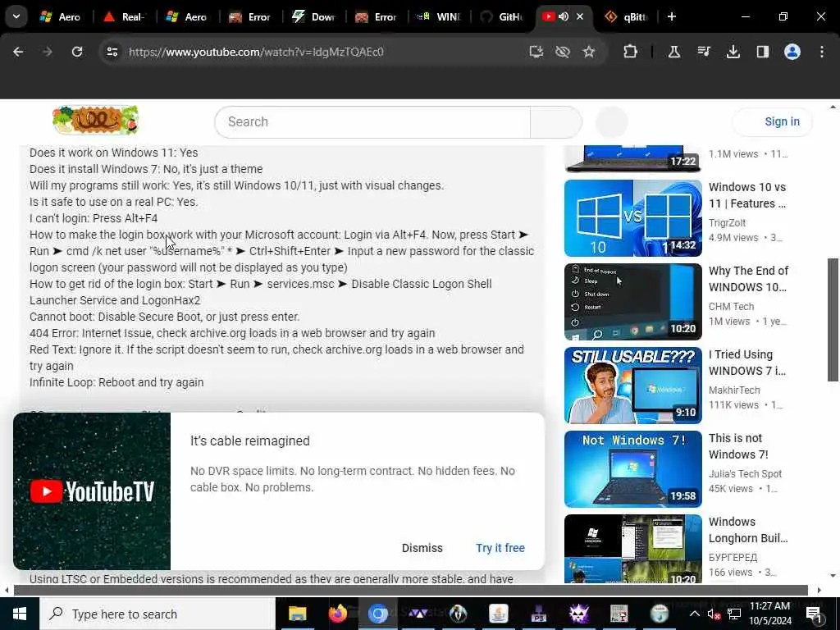Open Windows Longhorn Build video thumbnail
The width and height of the screenshot is (840, 630).
pyautogui.click(x=632, y=549)
